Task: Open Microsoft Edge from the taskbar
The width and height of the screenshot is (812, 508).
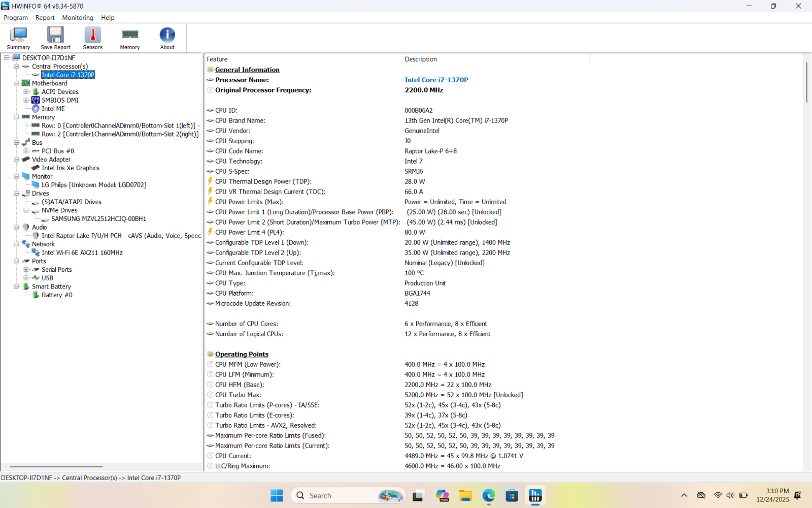Action: coord(489,495)
